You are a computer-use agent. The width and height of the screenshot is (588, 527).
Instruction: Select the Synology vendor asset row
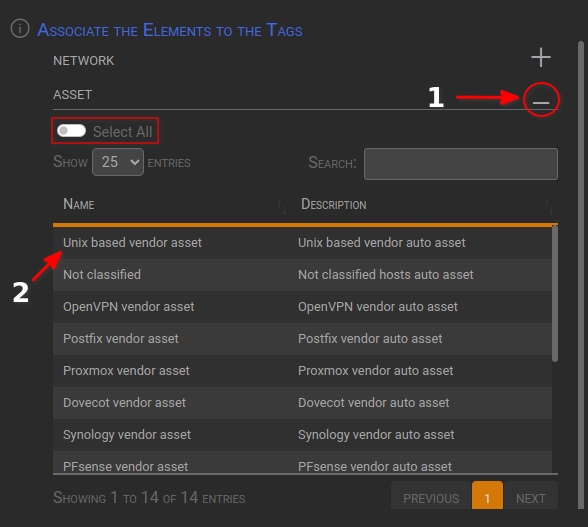[302, 435]
